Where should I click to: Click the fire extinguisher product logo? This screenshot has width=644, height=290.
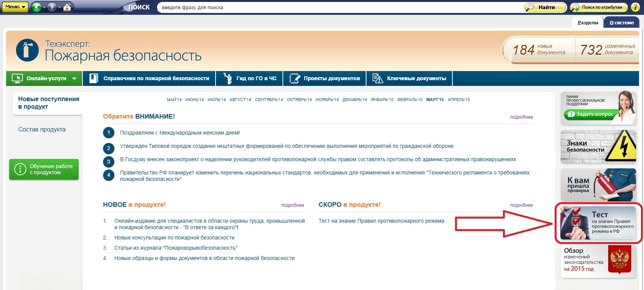tap(27, 50)
